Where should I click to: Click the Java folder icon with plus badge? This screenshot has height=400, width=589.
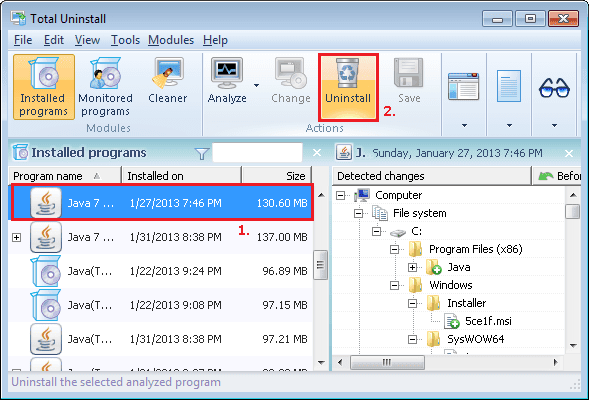pyautogui.click(x=433, y=267)
